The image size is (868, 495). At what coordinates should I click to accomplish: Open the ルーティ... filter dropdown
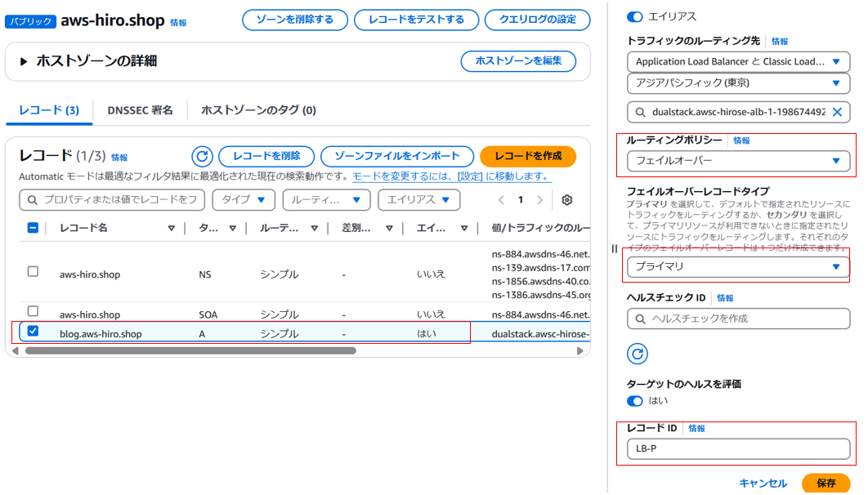(x=326, y=199)
